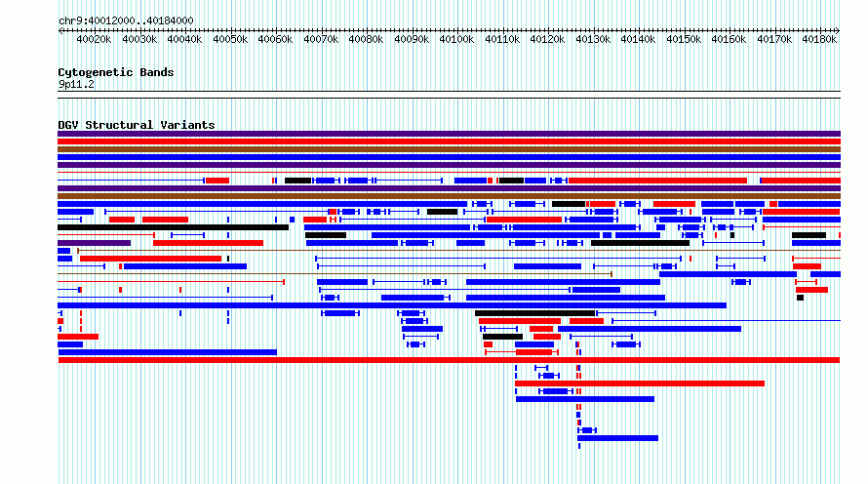The width and height of the screenshot is (868, 484).
Task: Select the black variant spanning 40129k to 40151k
Action: (x=641, y=243)
